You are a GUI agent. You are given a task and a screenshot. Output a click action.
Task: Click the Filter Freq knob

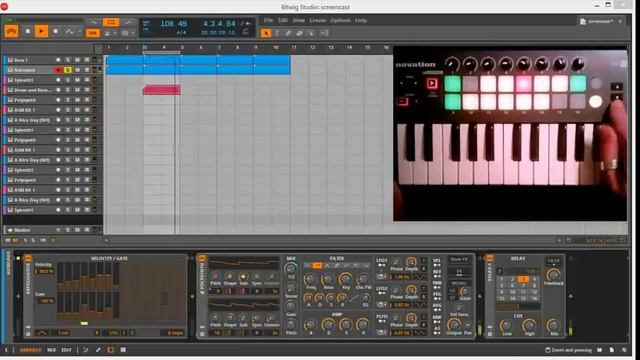[x=311, y=280]
